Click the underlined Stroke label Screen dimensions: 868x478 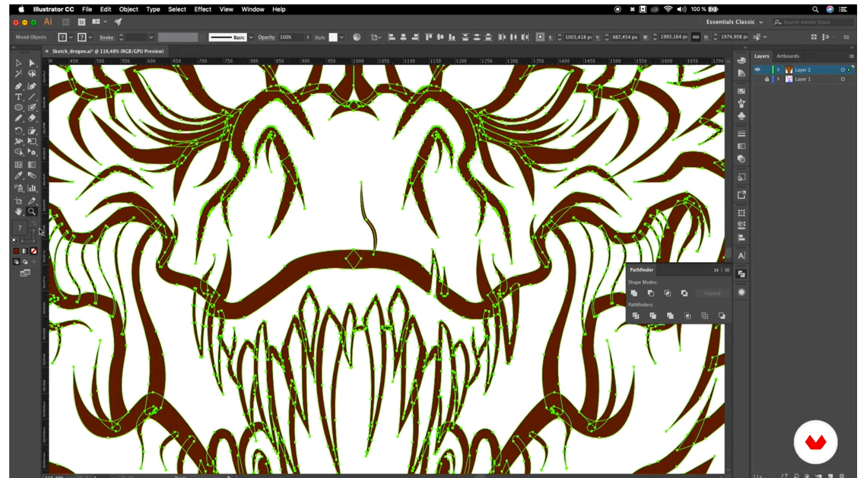pos(107,37)
